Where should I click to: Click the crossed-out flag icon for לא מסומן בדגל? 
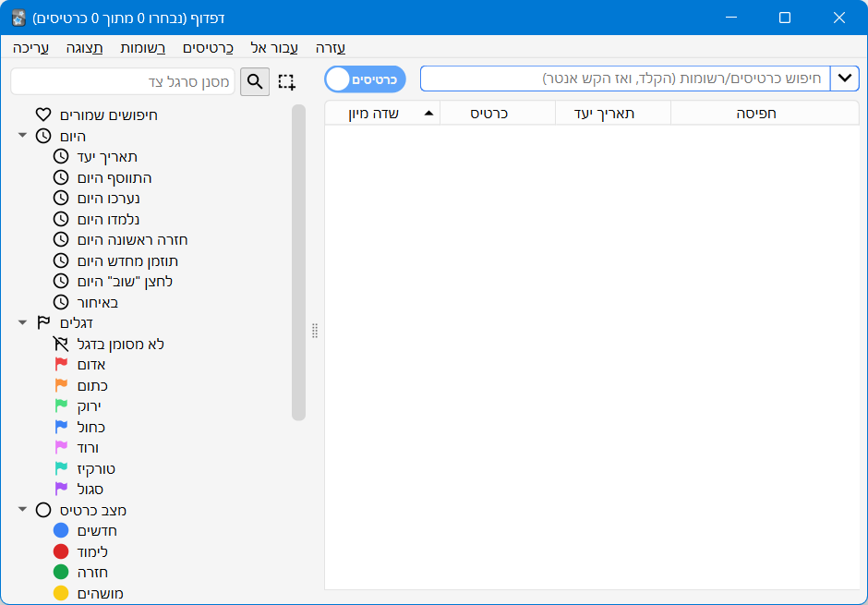point(61,344)
